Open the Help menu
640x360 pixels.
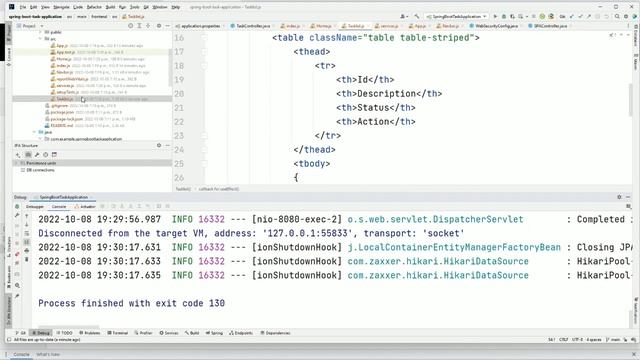point(176,7)
